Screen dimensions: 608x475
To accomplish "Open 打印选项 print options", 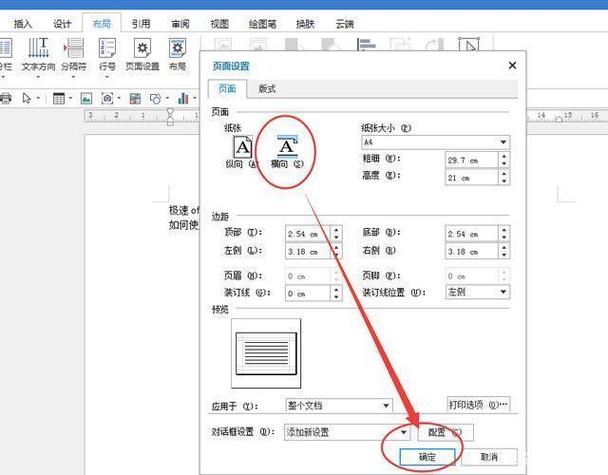I will 478,405.
